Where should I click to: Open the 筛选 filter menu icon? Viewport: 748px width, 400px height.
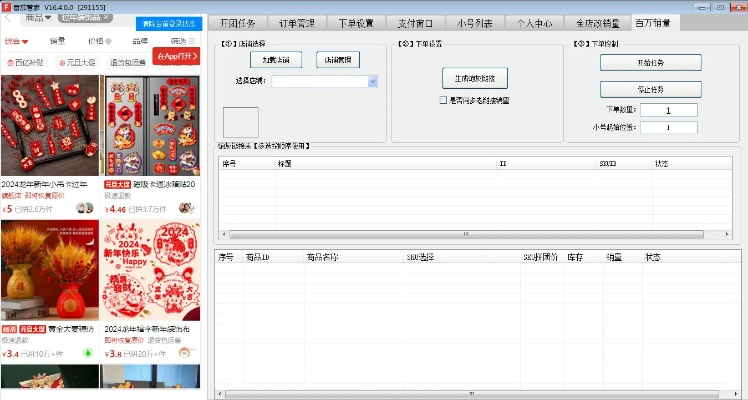point(193,42)
